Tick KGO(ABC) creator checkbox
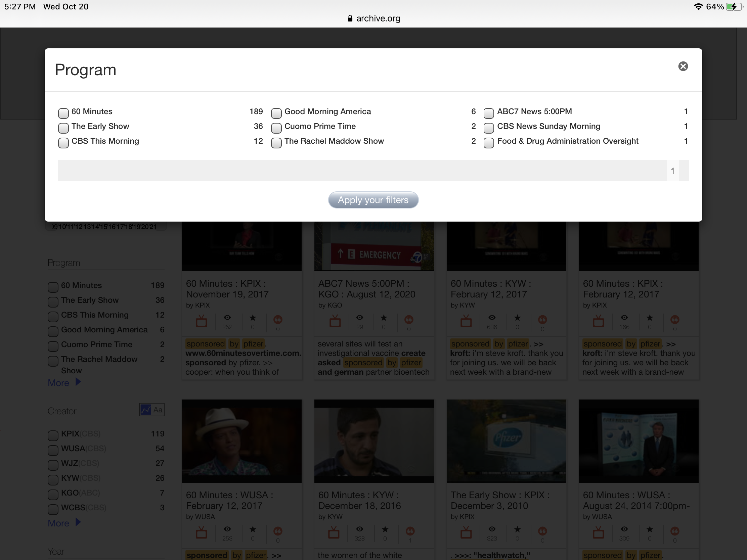The image size is (747, 560). pyautogui.click(x=53, y=495)
